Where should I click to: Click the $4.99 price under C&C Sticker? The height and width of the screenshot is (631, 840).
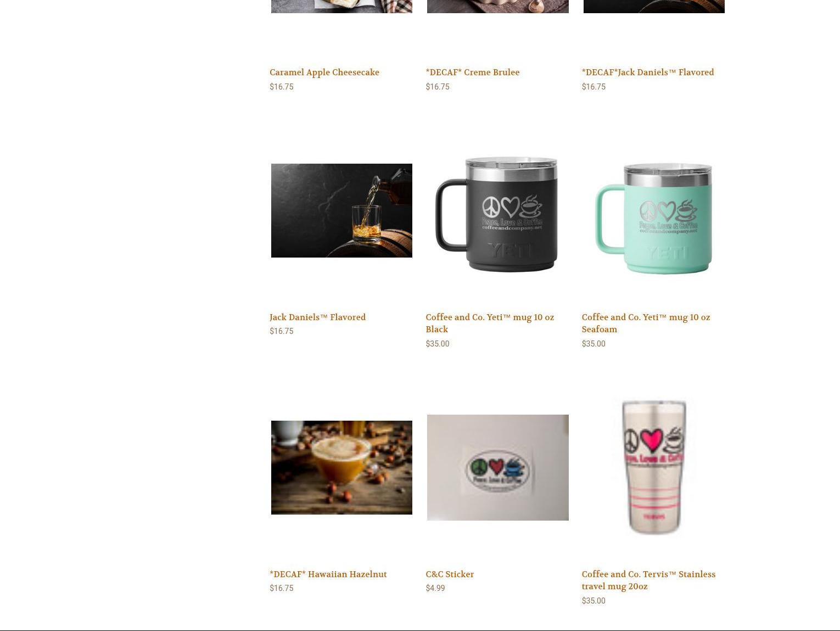click(435, 588)
